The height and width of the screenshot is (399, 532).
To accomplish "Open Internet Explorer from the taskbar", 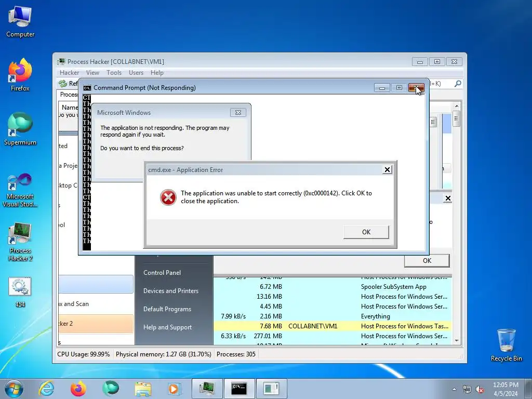I will pos(46,389).
